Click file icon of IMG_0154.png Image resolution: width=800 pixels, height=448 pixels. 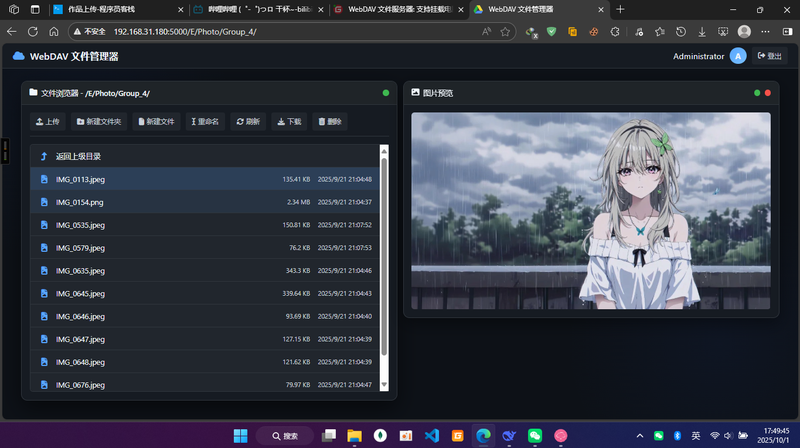pos(44,202)
